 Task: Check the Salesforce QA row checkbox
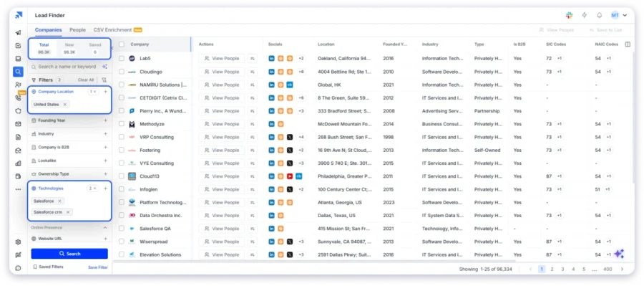pos(122,229)
